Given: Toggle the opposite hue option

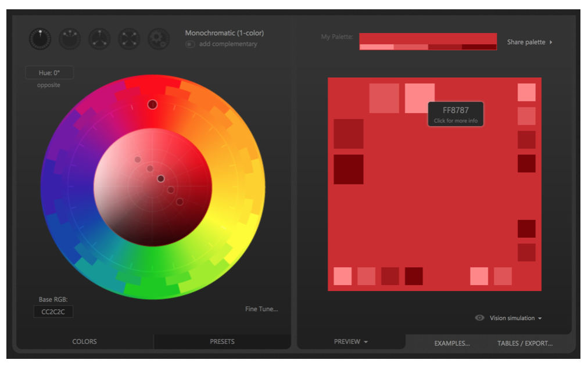Looking at the screenshot, I should coord(49,85).
